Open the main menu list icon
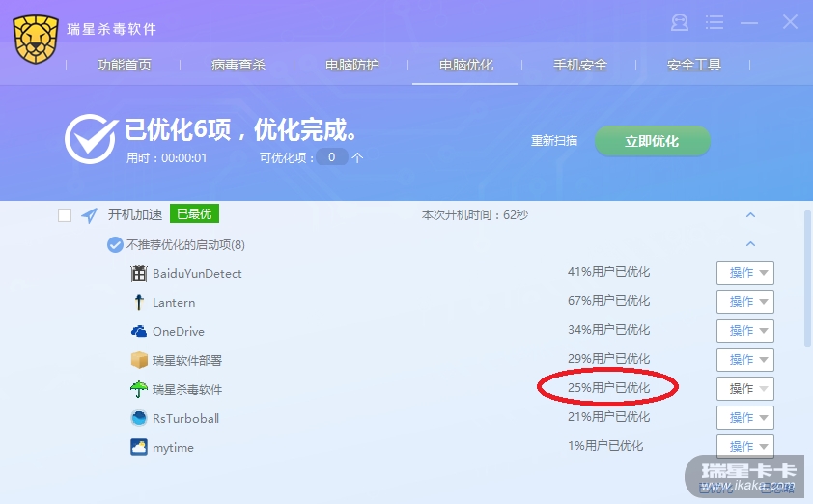This screenshot has width=813, height=504. tap(715, 22)
